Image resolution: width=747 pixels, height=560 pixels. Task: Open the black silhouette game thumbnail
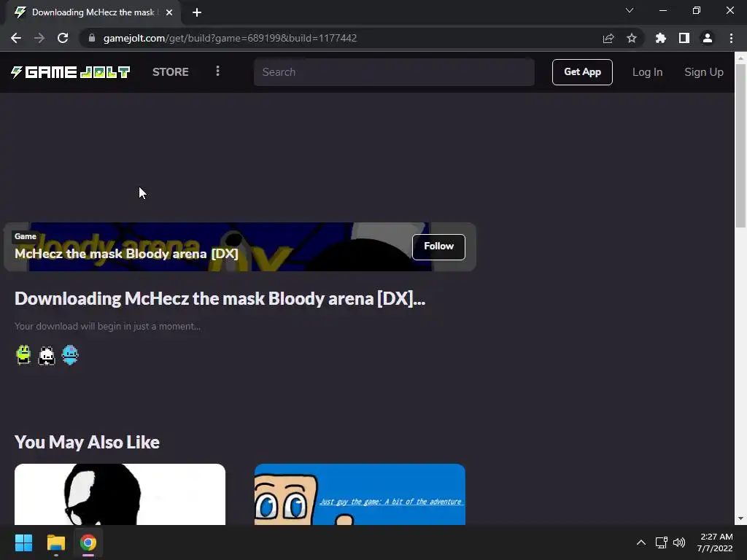[x=120, y=494]
